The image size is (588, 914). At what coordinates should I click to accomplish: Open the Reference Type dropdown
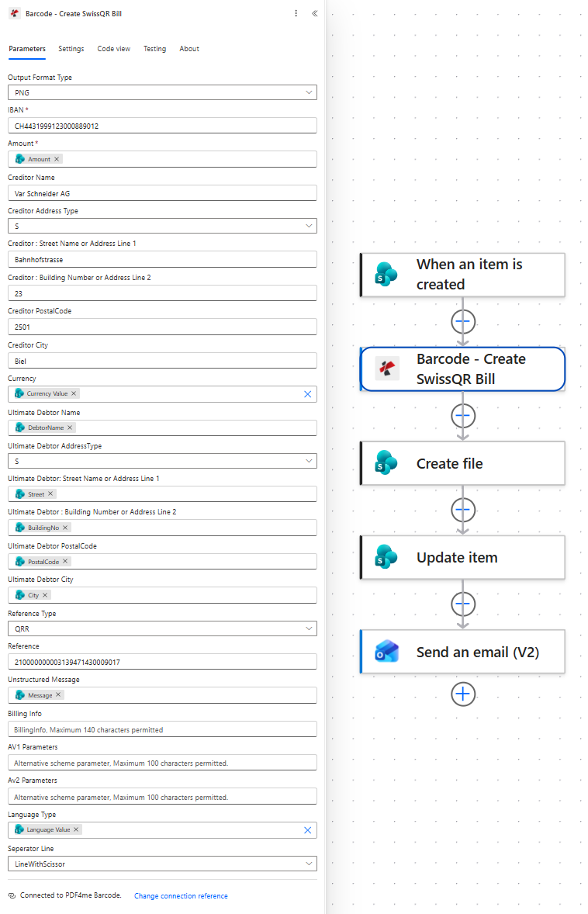click(x=162, y=629)
